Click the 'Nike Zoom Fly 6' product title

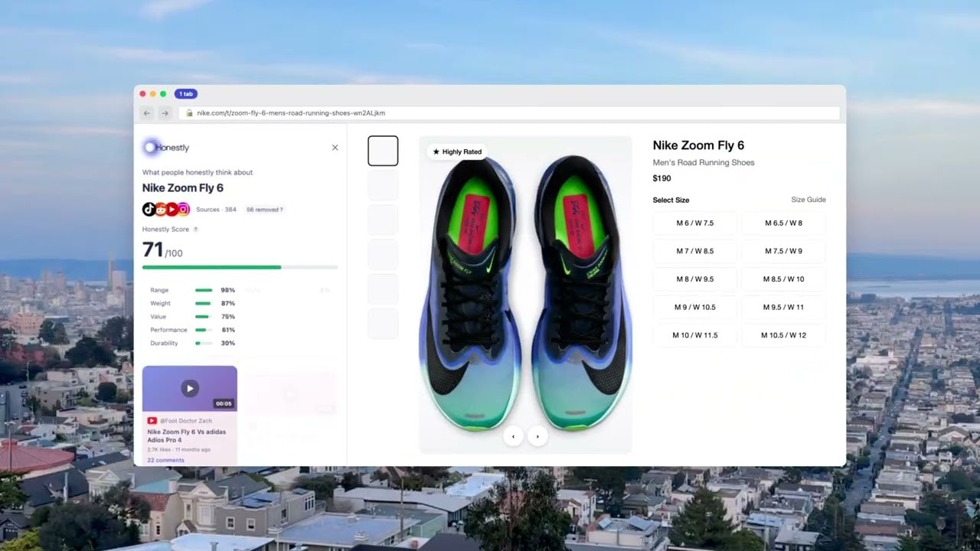(x=698, y=145)
